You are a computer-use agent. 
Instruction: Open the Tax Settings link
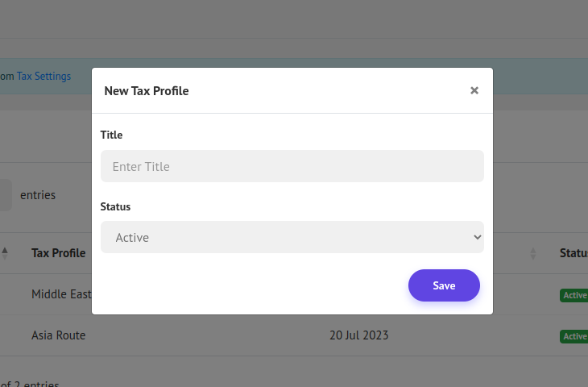click(44, 77)
